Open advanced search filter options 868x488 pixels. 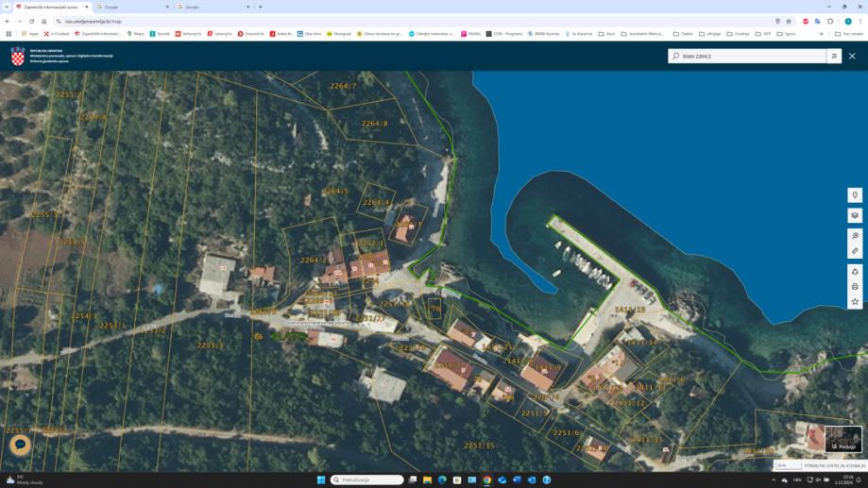[x=834, y=57]
